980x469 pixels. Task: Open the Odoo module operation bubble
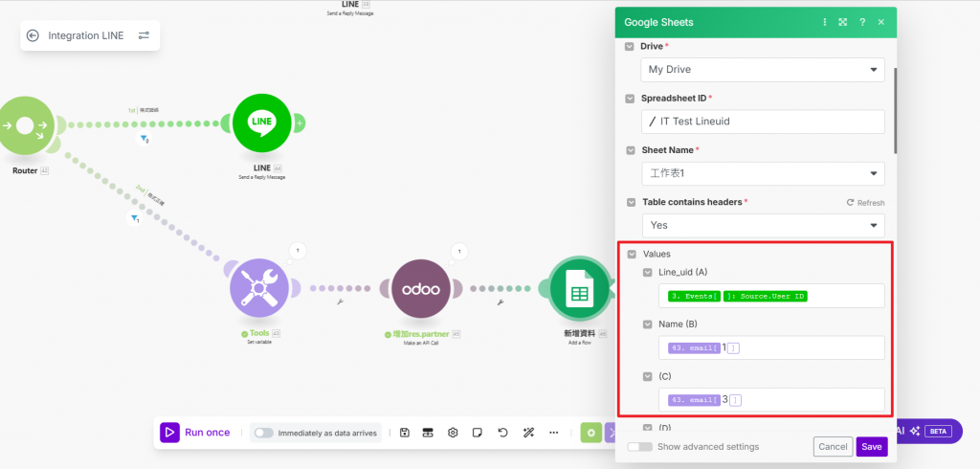tap(459, 252)
